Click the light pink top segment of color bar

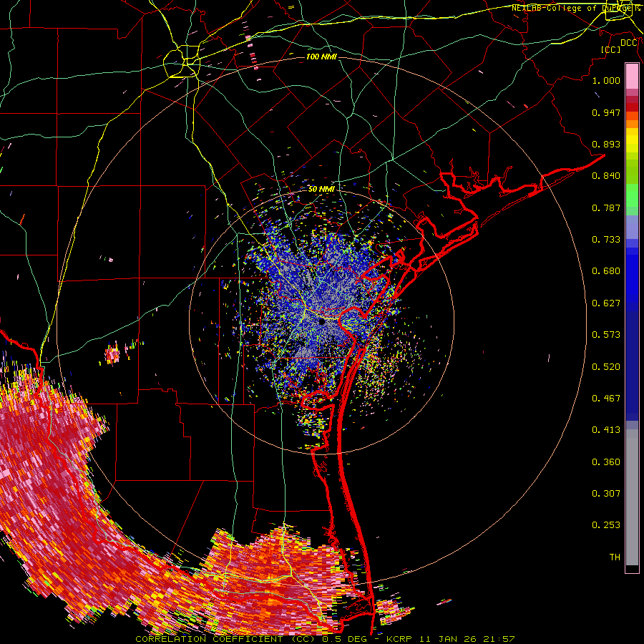tap(632, 77)
